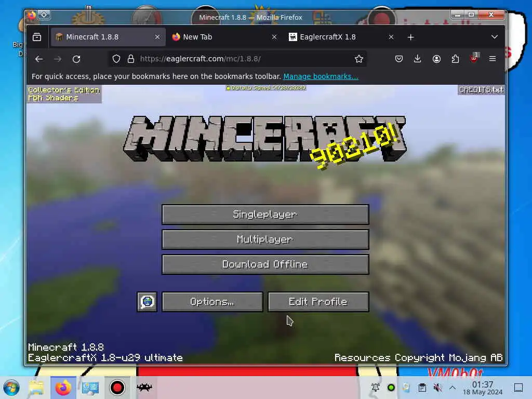
Task: Open CREDITS.txt in the corner
Action: pyautogui.click(x=481, y=89)
